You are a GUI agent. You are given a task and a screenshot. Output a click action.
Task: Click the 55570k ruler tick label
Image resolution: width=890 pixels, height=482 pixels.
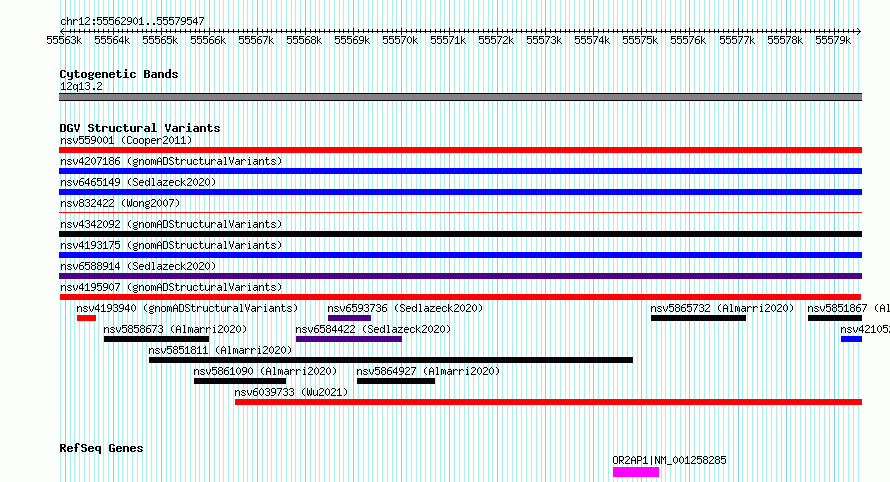pyautogui.click(x=400, y=40)
